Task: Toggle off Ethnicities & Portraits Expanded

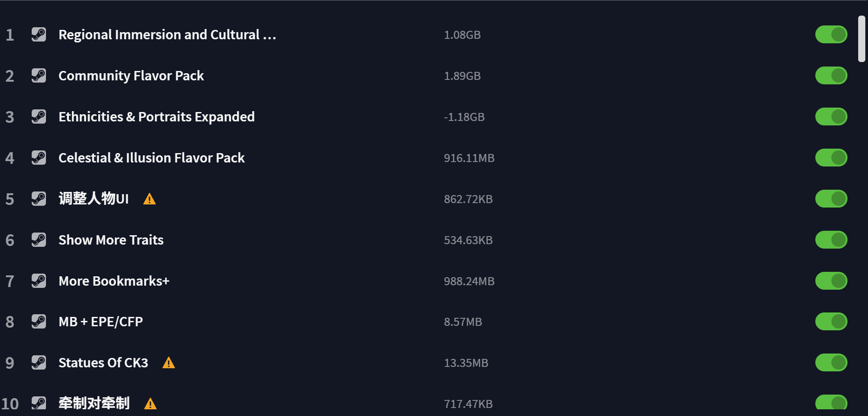Action: (831, 116)
